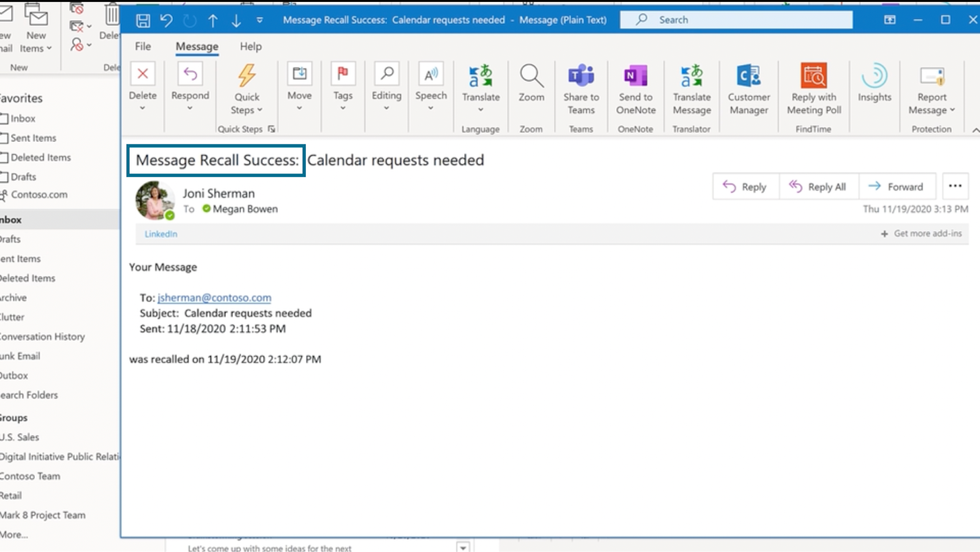Select the Zoom tool in the ribbon
The image size is (980, 552).
click(530, 86)
